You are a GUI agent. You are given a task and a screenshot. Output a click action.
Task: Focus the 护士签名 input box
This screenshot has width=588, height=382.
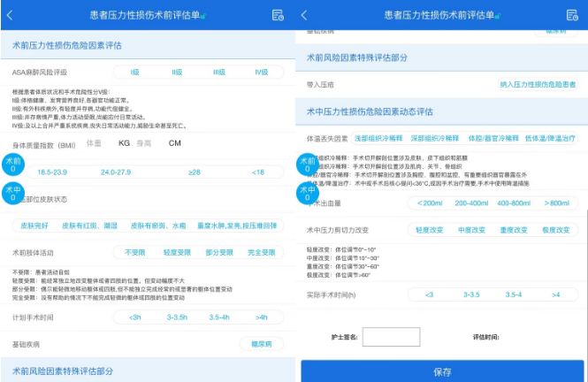tap(391, 337)
